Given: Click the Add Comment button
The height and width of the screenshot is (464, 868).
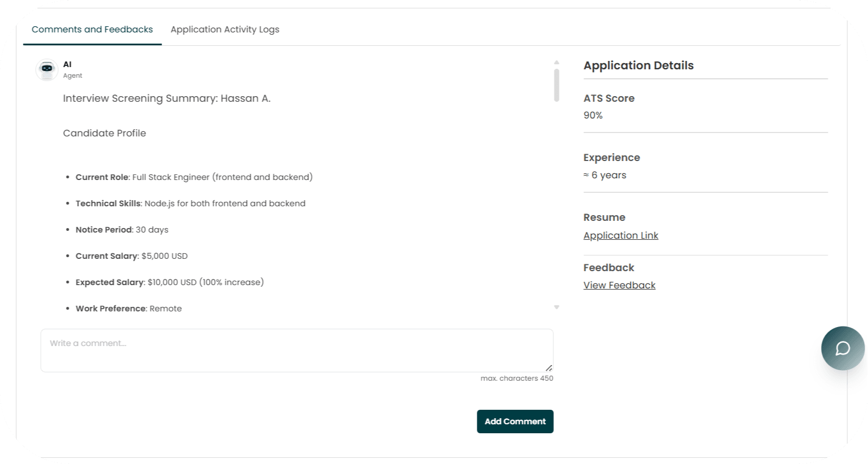Looking at the screenshot, I should tap(515, 422).
